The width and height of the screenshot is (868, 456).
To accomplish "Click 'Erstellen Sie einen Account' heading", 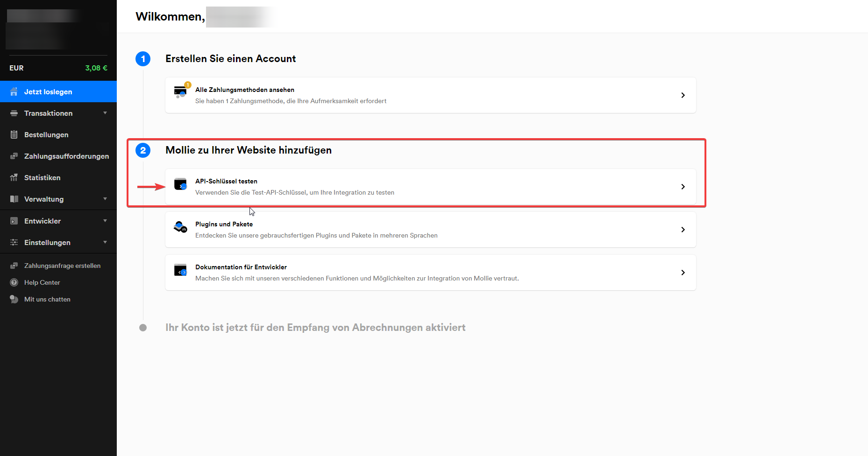I will (230, 58).
